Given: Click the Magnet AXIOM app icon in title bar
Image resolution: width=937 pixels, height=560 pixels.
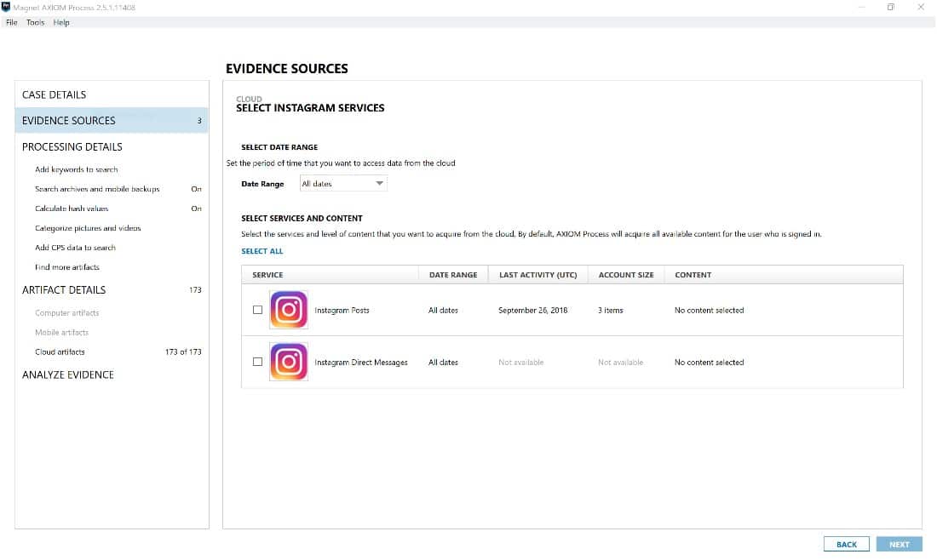Looking at the screenshot, I should pos(6,7).
